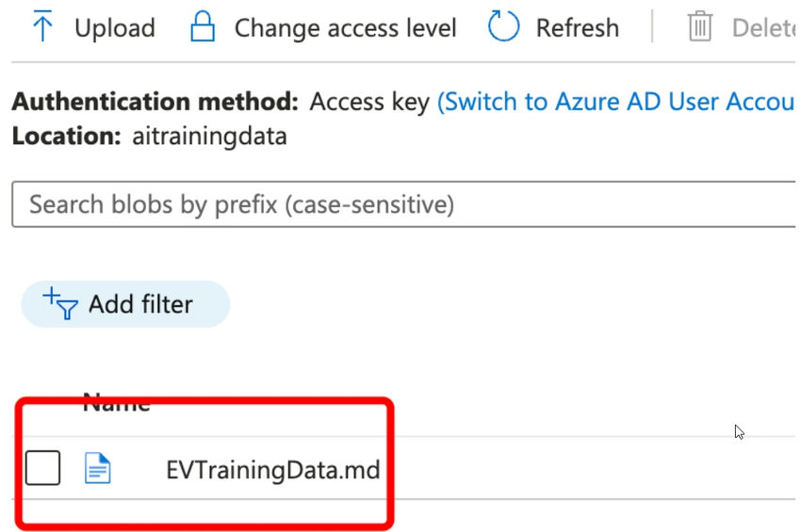
Task: Click the lock icon for access level
Action: 203,26
